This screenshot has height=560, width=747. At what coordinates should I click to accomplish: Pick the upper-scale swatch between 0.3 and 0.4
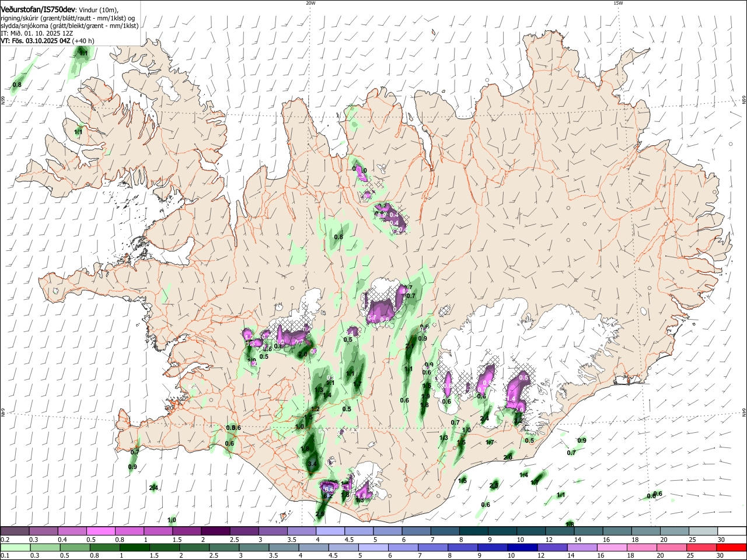pos(43,531)
